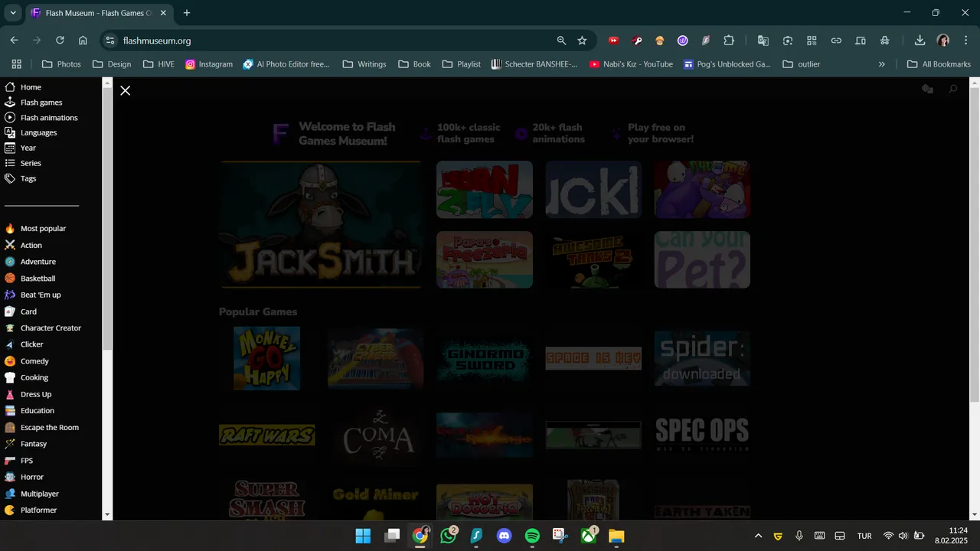980x551 pixels.
Task: Open the Instagram bookmark
Action: point(209,64)
